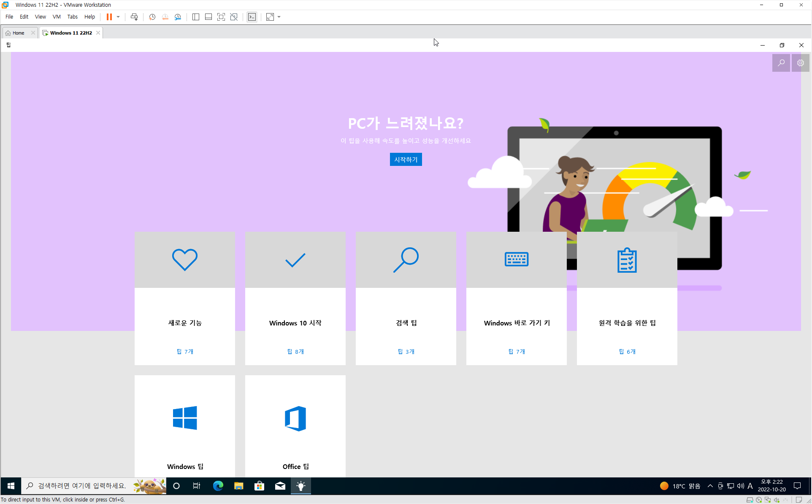The width and height of the screenshot is (812, 504).
Task: Open the 검색 팁 card
Action: pos(406,298)
